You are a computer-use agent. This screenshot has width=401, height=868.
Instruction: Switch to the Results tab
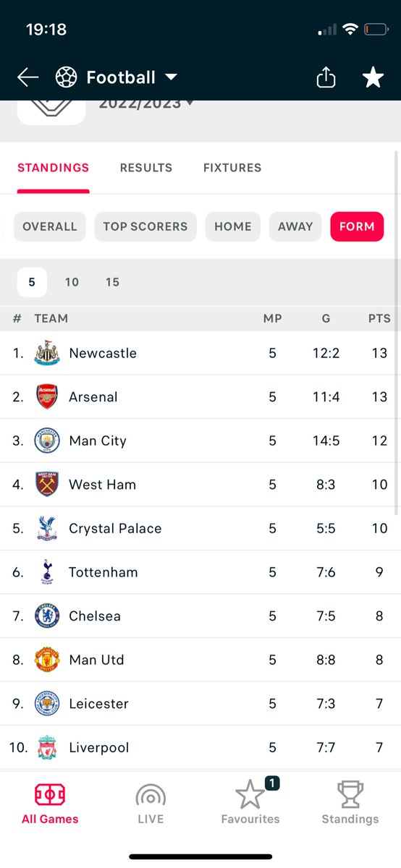(146, 168)
